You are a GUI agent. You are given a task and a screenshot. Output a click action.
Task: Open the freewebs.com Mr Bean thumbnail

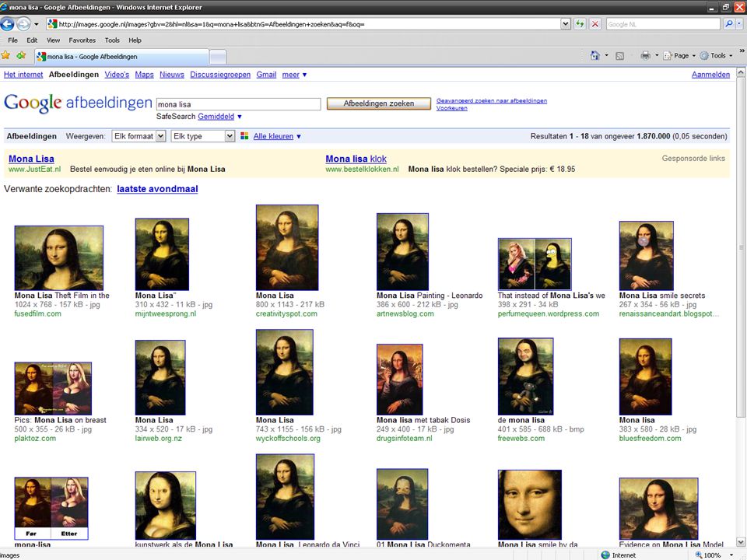[525, 376]
